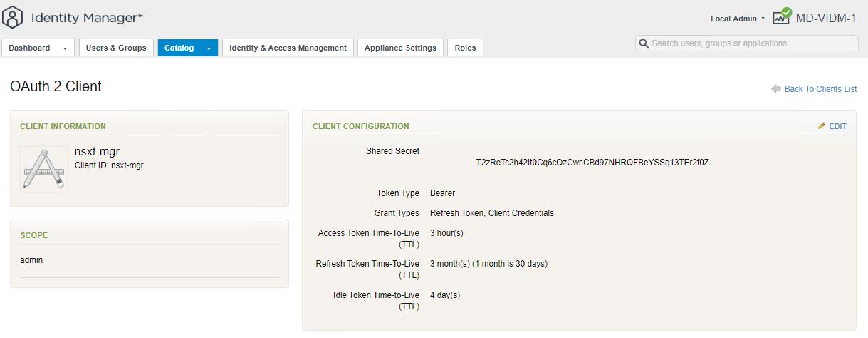868x338 pixels.
Task: Click the 3 month(s) refresh token value
Action: [488, 264]
